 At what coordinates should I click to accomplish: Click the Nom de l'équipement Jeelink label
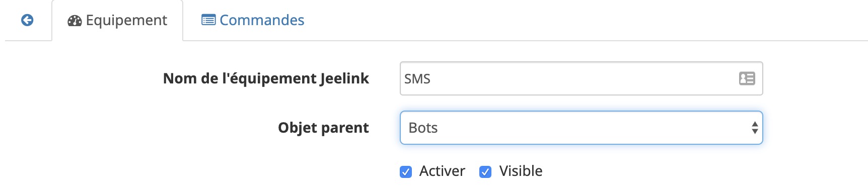[266, 78]
